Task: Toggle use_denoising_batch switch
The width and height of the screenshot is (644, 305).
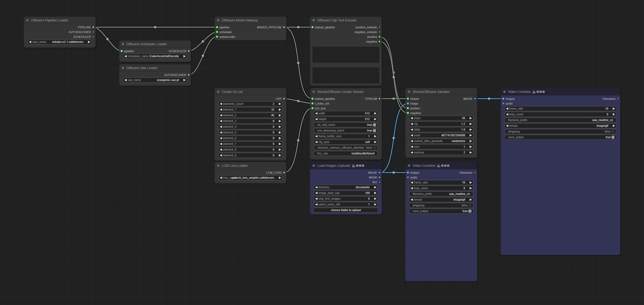Action: [374, 131]
